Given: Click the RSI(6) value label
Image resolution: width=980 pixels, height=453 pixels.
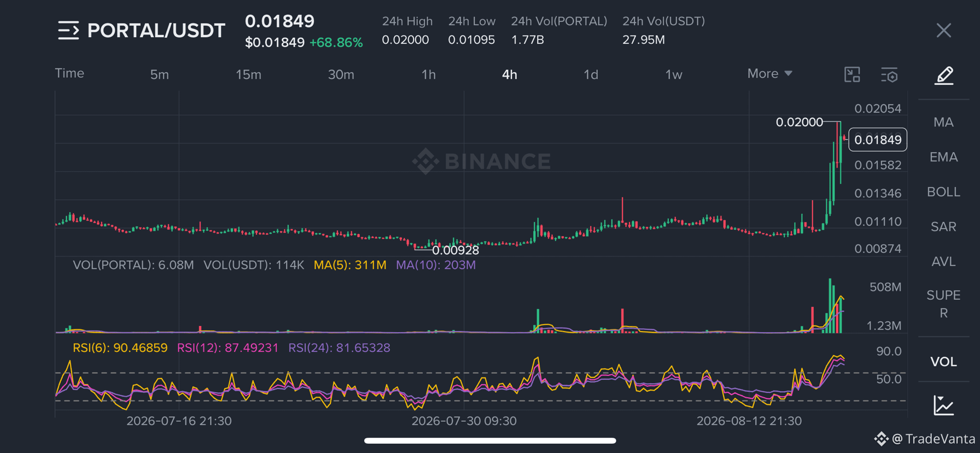Looking at the screenshot, I should point(120,348).
